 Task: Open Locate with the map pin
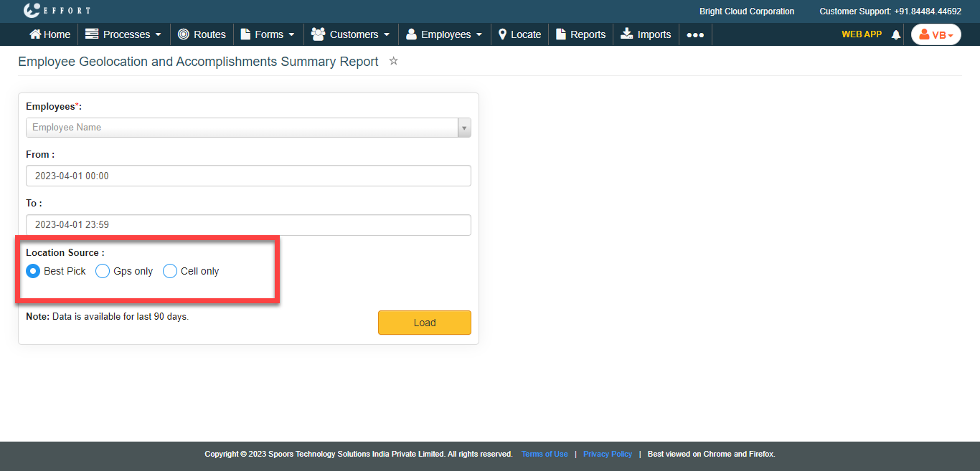pyautogui.click(x=519, y=34)
